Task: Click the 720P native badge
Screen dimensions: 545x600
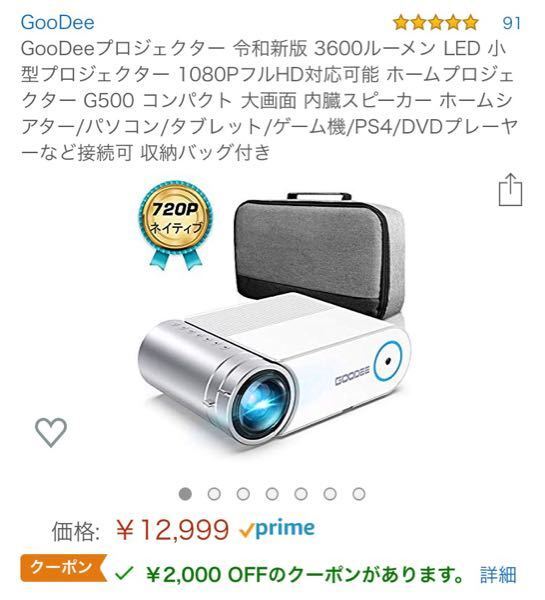Action: (x=176, y=226)
